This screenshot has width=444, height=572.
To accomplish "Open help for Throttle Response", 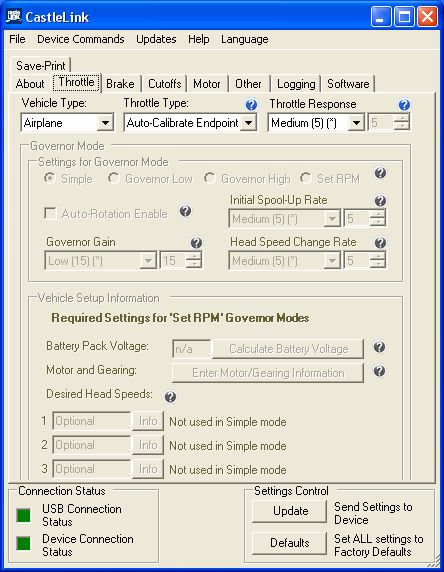I will point(404,105).
